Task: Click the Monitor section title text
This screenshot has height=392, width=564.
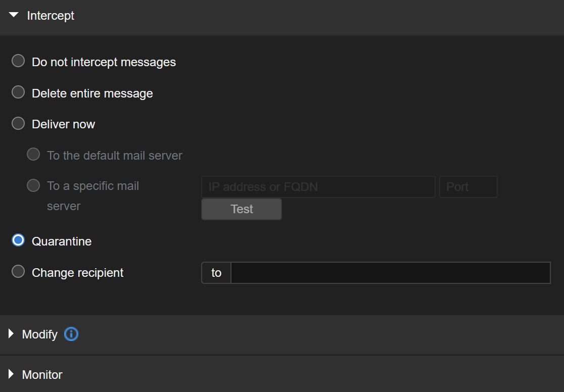Action: (42, 375)
